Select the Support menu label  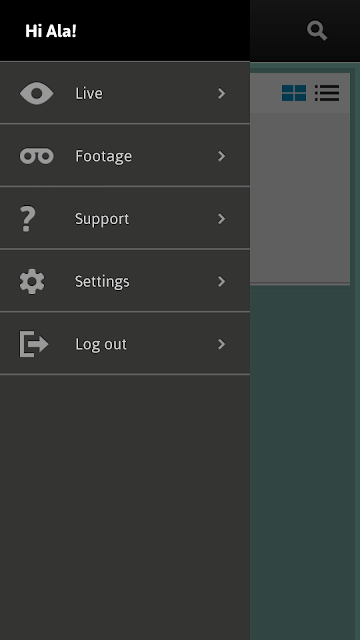click(x=102, y=219)
